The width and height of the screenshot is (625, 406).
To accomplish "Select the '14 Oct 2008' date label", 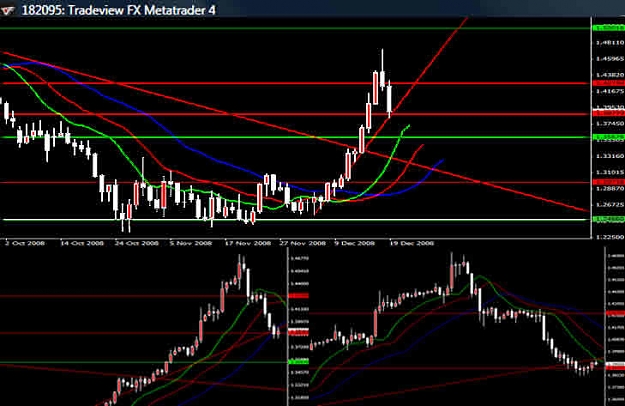I will (x=82, y=243).
